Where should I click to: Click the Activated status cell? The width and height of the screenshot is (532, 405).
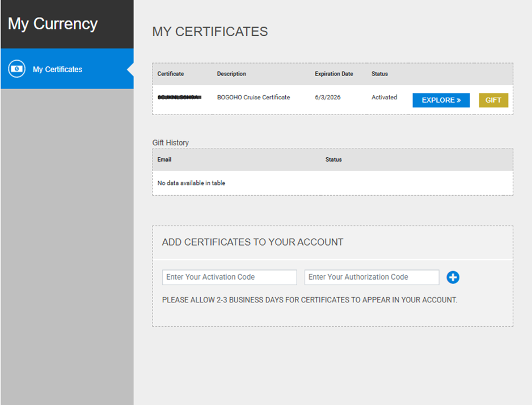click(x=384, y=98)
